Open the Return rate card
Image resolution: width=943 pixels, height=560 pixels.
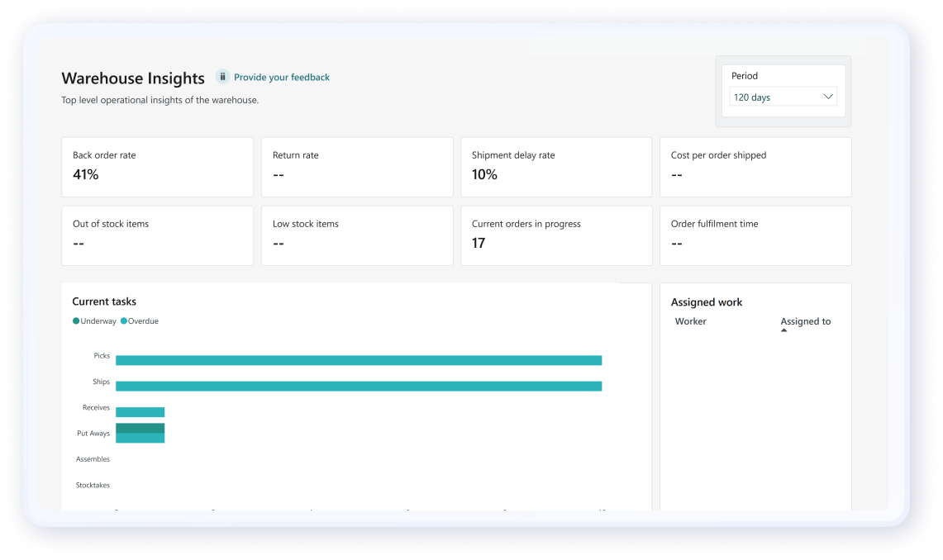[x=357, y=167]
